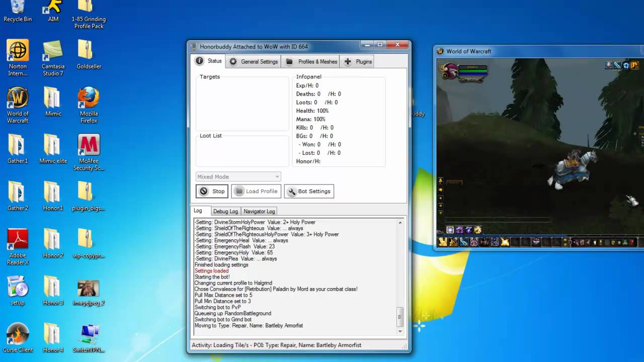Viewport: 644px width, 362px height.
Task: Click the 'Mana: 100%' infopanel value
Action: click(x=310, y=119)
